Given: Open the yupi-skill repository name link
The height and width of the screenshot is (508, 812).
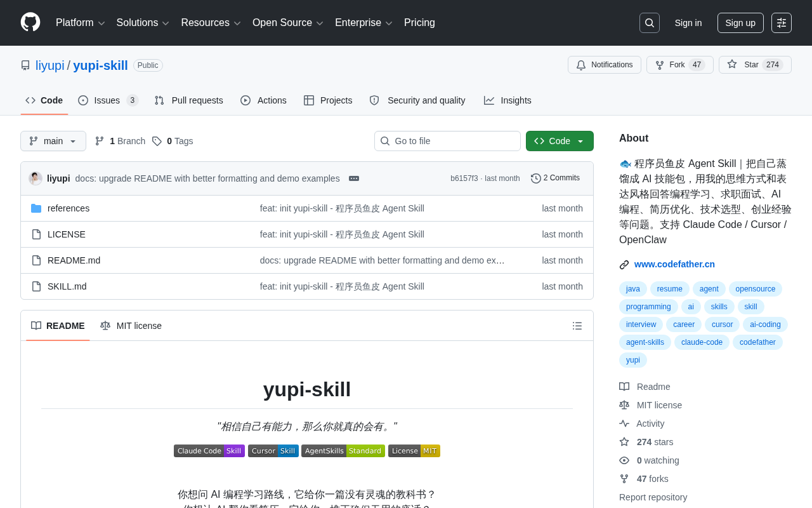Looking at the screenshot, I should [100, 65].
